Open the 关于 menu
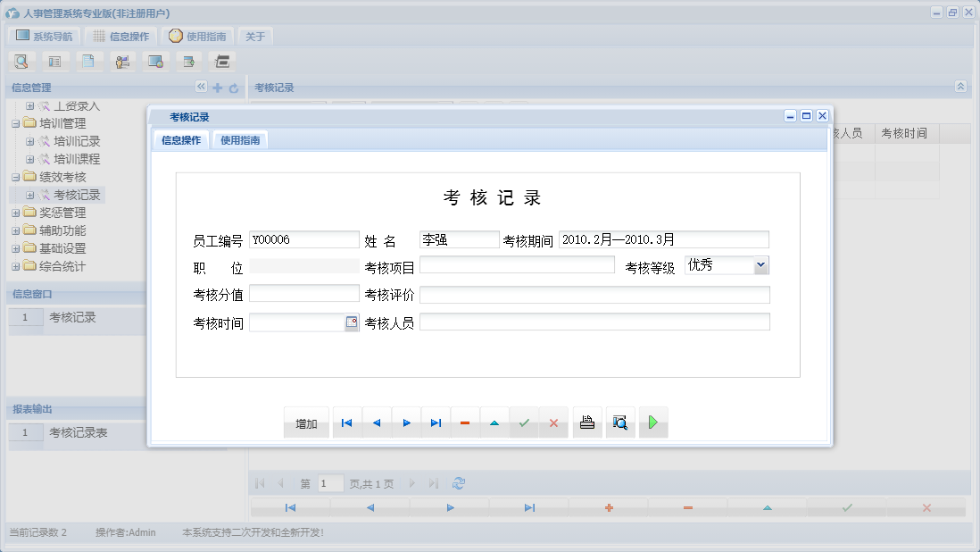This screenshot has width=980, height=552. point(255,37)
